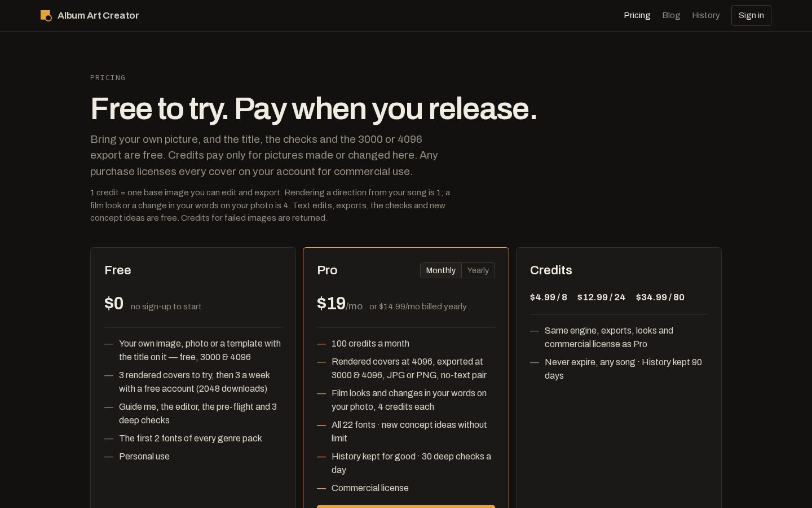Select Monthly billing for Pro
Screen dimensions: 812x508
click(x=441, y=270)
